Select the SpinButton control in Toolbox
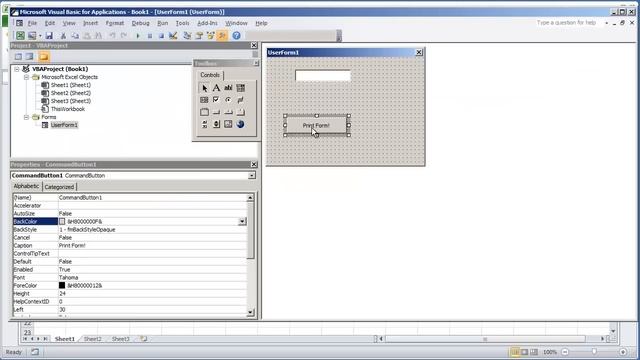Image resolution: width=640 pixels, height=360 pixels. [x=216, y=124]
